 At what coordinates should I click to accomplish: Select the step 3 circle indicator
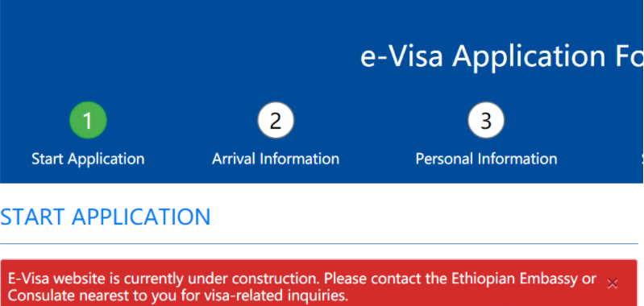486,120
